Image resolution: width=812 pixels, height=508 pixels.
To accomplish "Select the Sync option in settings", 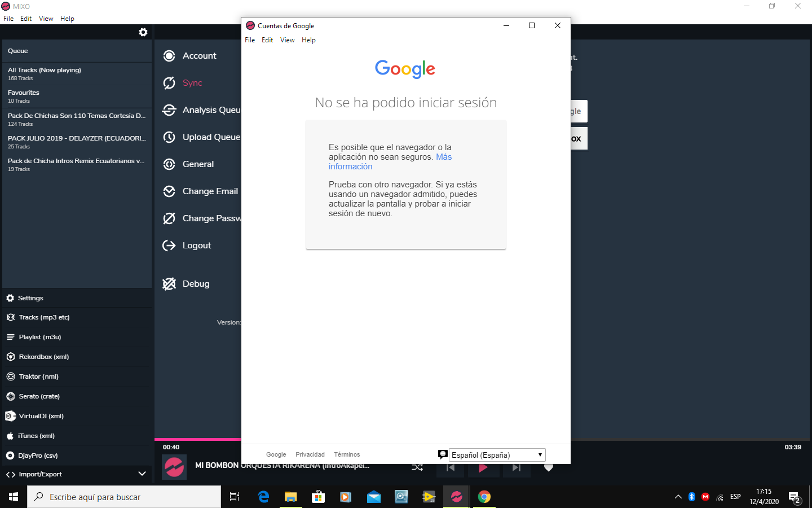I will (192, 83).
